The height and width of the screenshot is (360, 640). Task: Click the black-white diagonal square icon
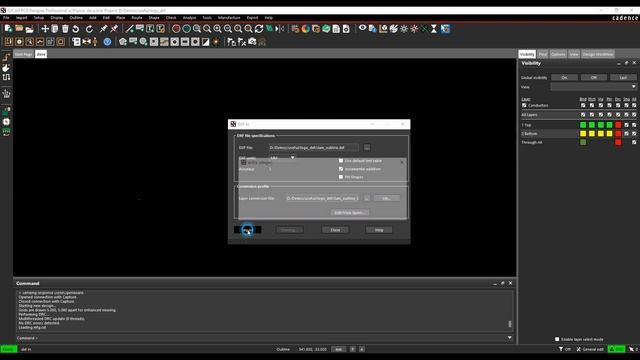pyautogui.click(x=206, y=42)
